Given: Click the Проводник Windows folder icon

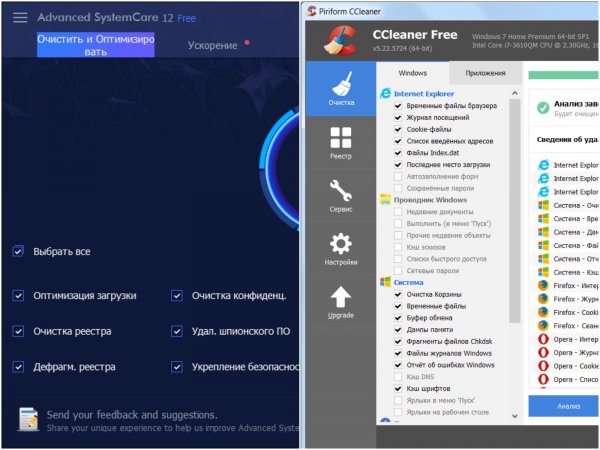Looking at the screenshot, I should coord(385,199).
